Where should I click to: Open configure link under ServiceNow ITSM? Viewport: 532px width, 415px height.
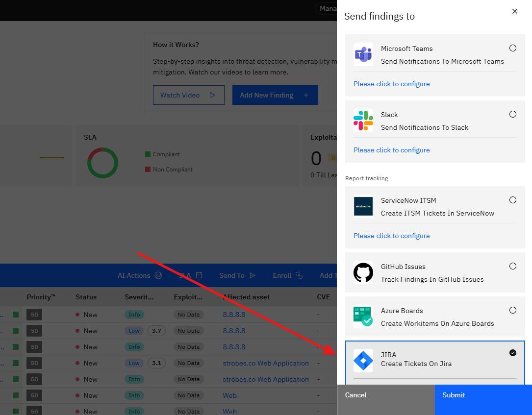392,236
